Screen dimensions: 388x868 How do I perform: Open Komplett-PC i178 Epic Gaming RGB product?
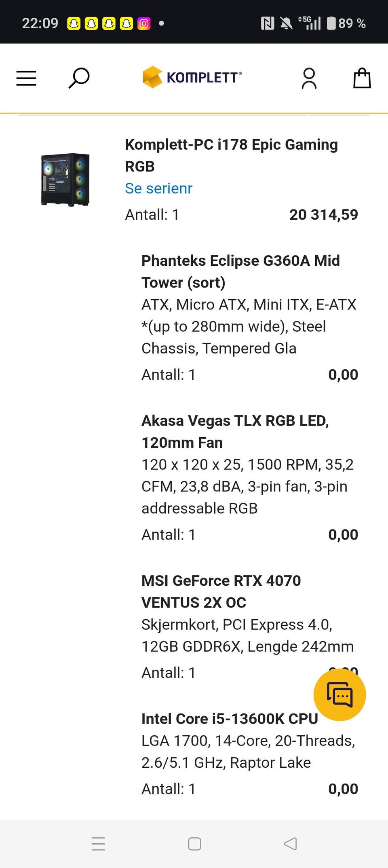[x=231, y=155]
